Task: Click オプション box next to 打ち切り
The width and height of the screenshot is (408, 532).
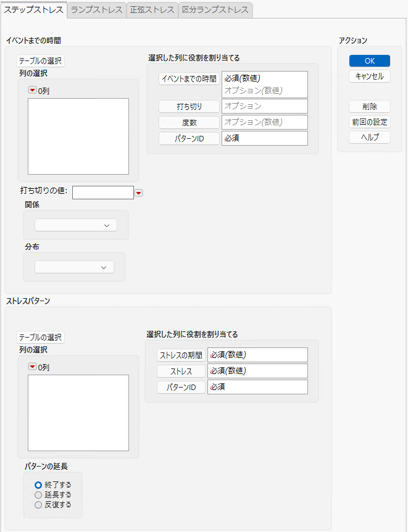Action: click(x=265, y=106)
